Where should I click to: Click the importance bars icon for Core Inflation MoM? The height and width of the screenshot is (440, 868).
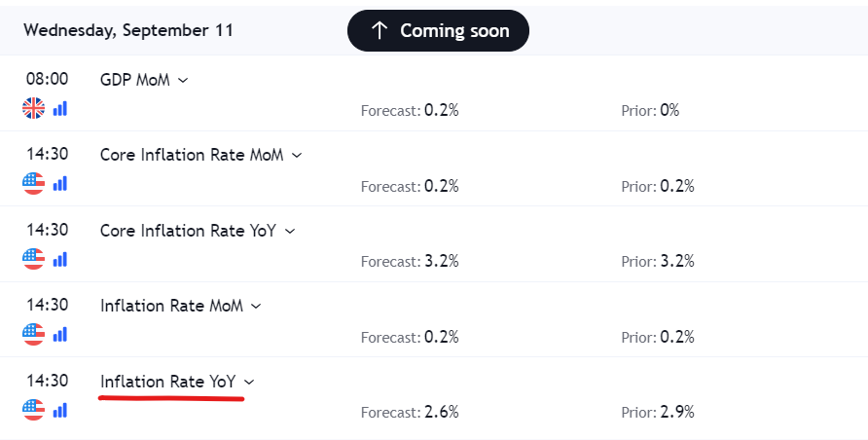pyautogui.click(x=59, y=183)
